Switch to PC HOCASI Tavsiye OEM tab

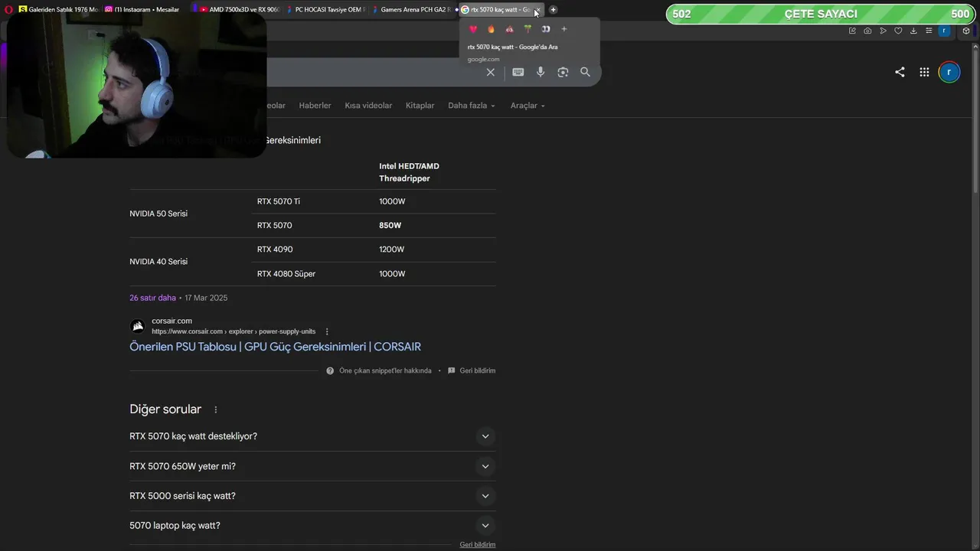[326, 9]
